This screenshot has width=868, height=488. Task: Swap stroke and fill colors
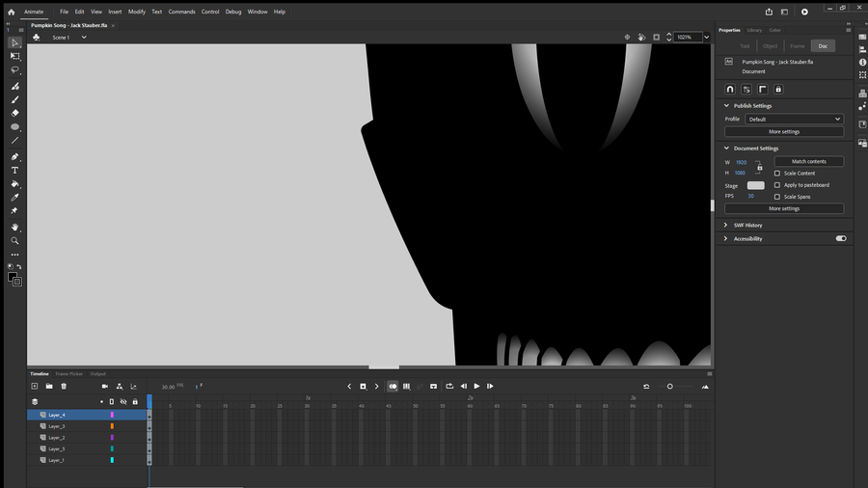19,267
